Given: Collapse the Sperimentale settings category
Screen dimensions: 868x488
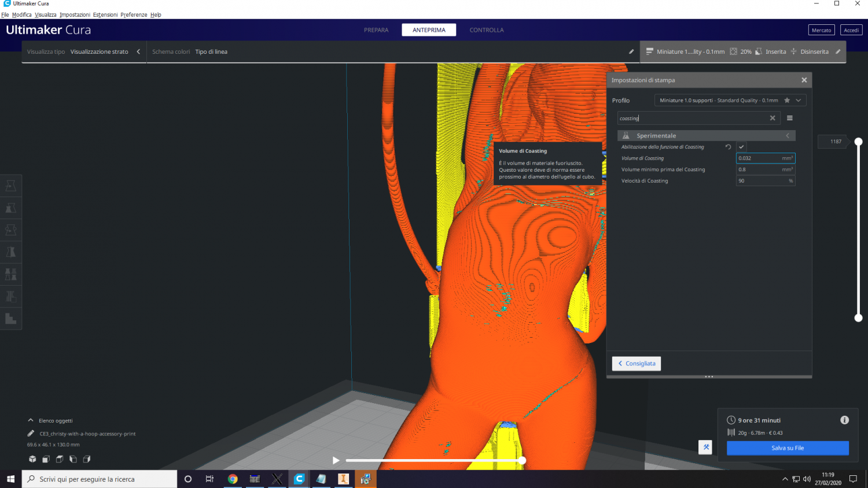Looking at the screenshot, I should [x=707, y=135].
